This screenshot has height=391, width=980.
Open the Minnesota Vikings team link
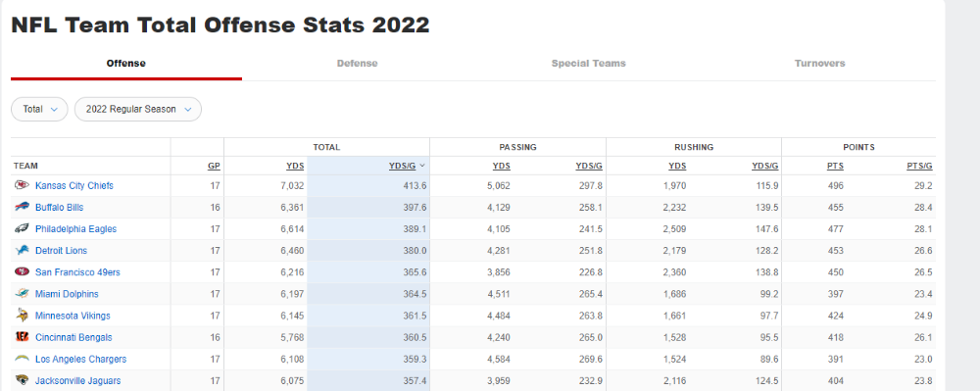tap(73, 316)
